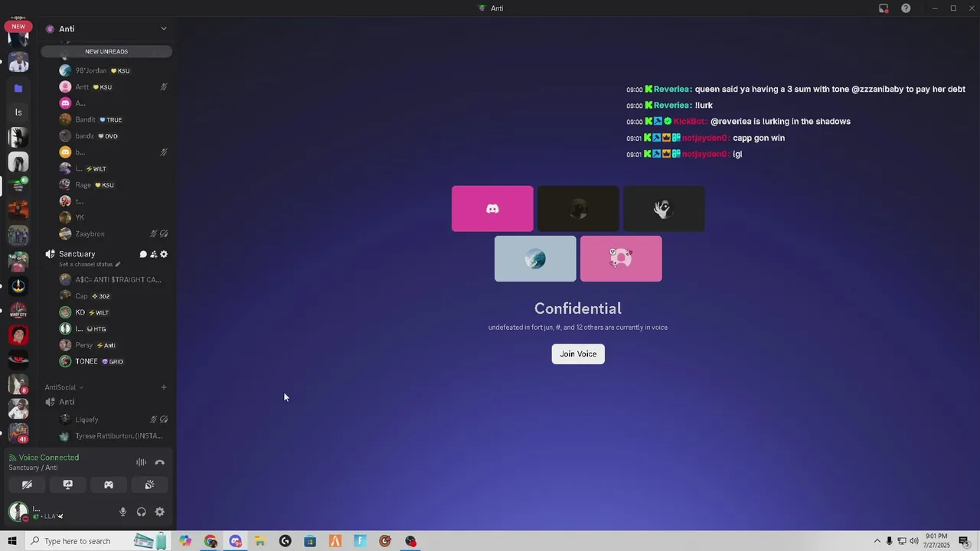Add channel to AntiSocial category
980x551 pixels.
[x=163, y=387]
